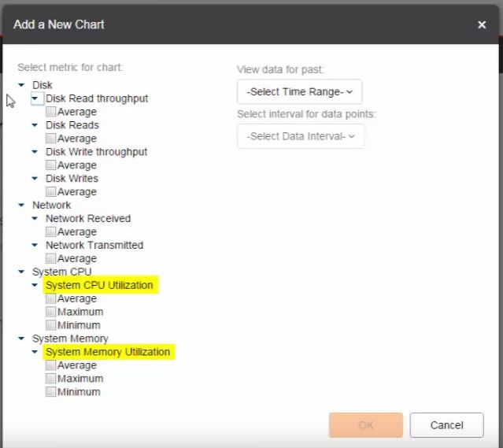Image resolution: width=503 pixels, height=448 pixels.
Task: Check Average under Network Transmitted
Action: click(x=50, y=258)
